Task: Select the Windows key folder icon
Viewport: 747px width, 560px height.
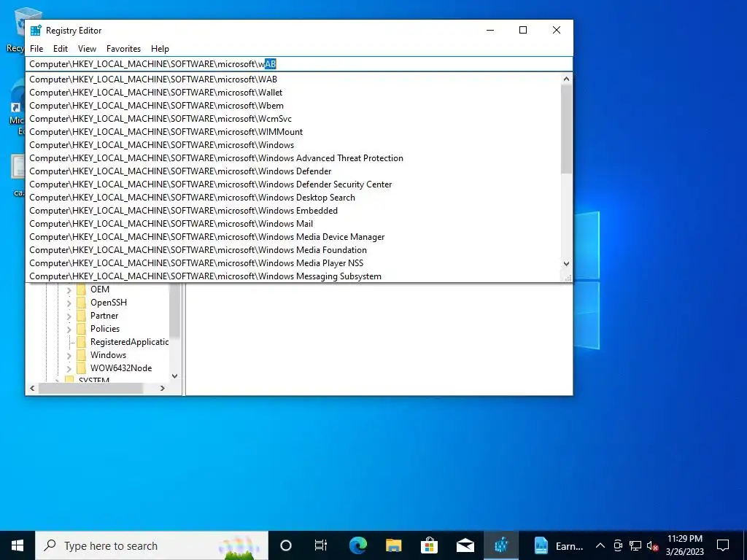Action: (x=82, y=355)
